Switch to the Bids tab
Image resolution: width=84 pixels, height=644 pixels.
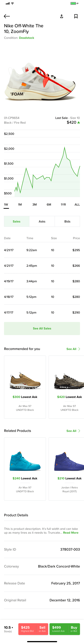67,221
